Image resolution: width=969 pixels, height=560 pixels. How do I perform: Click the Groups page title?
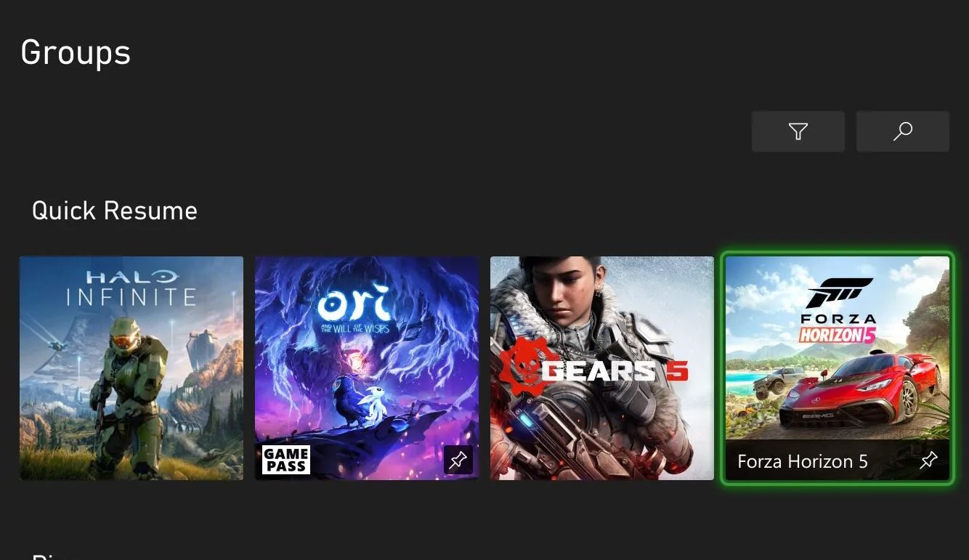click(x=76, y=52)
